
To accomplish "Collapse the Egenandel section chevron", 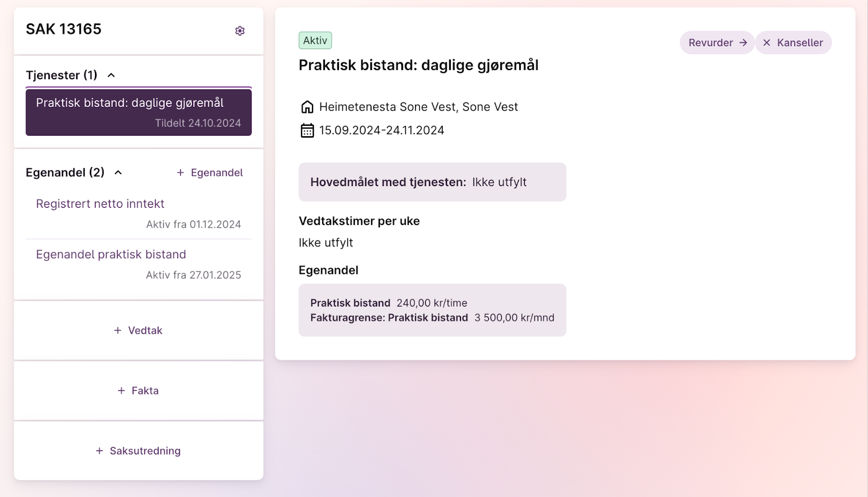I will (118, 173).
